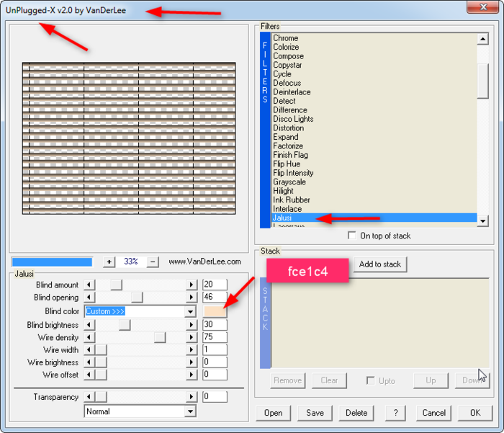
Task: Choose the Flip Hue filter
Action: click(x=287, y=164)
